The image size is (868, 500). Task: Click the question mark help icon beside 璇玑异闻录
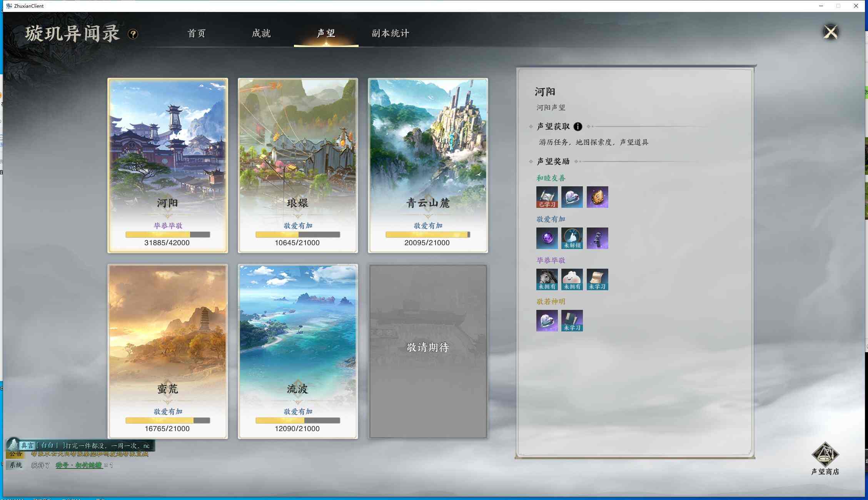pyautogui.click(x=133, y=34)
